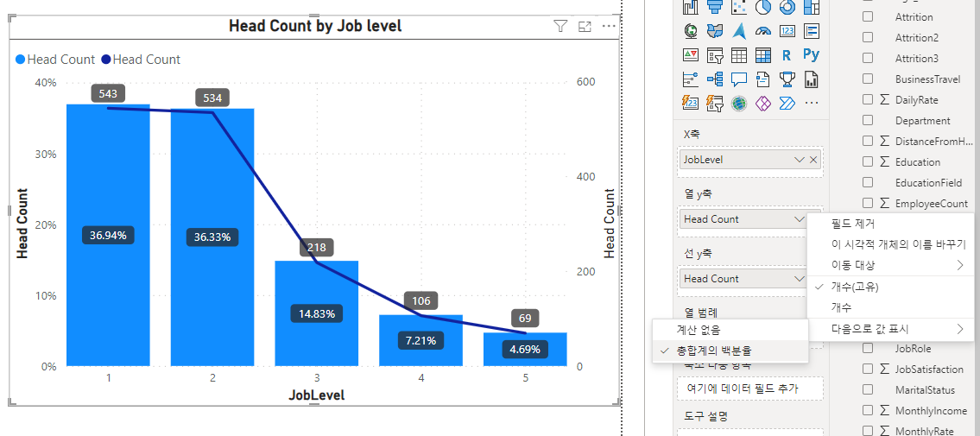Open the line y-axis Head Count dropdown chevron
Screen dimensions: 980x436
(799, 279)
